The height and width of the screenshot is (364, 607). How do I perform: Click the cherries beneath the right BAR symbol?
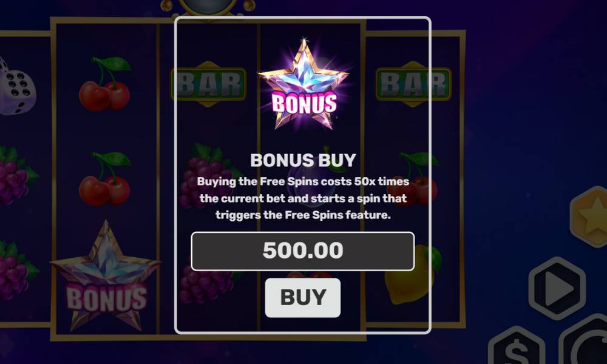pyautogui.click(x=419, y=178)
